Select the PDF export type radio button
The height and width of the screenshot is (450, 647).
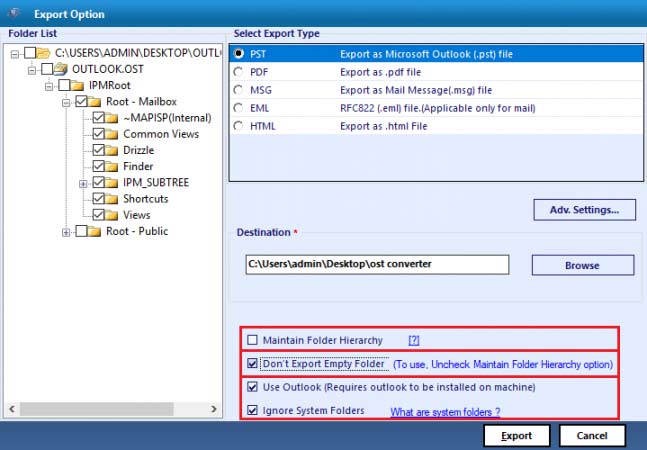[238, 72]
